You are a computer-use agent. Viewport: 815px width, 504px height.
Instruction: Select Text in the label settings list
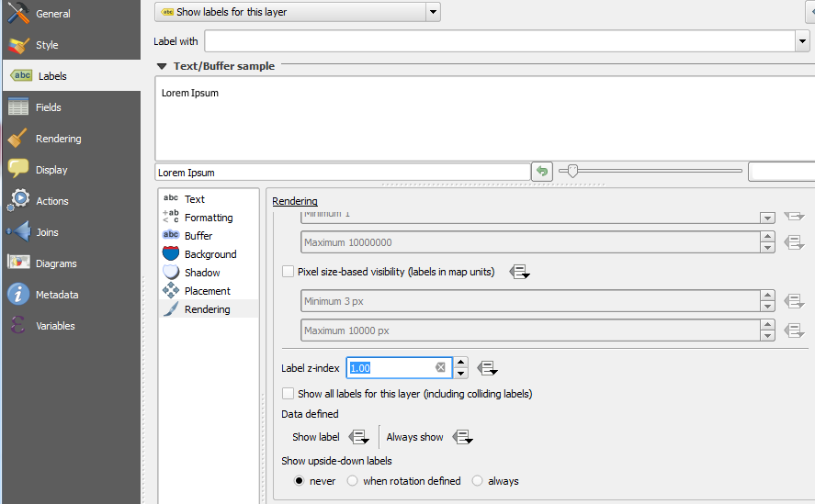click(x=195, y=199)
